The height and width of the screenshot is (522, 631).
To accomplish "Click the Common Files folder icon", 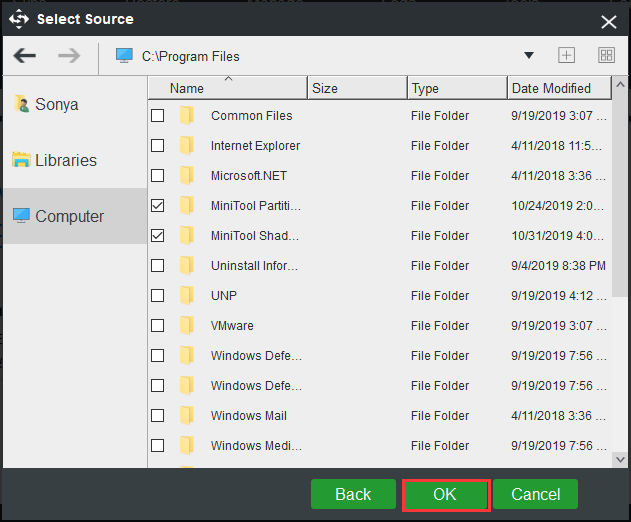I will pos(186,116).
